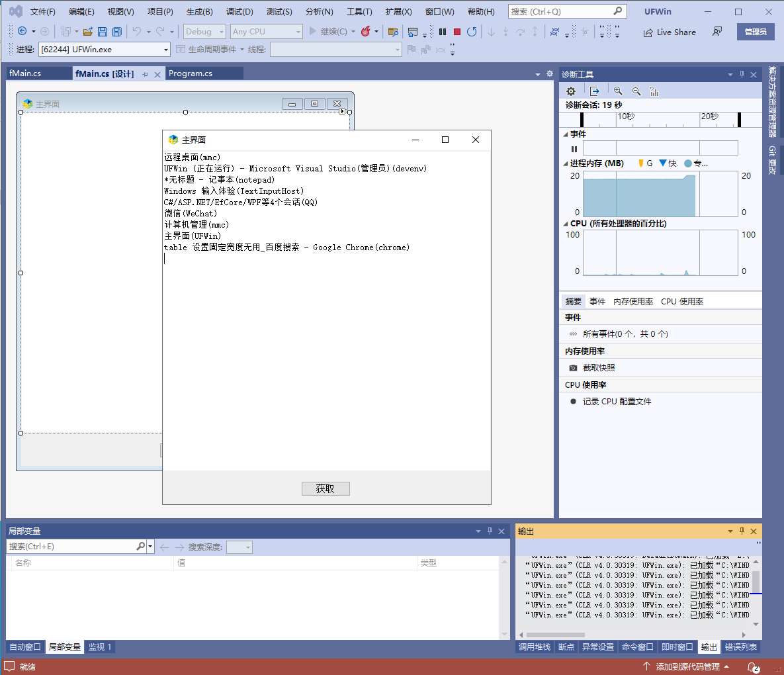This screenshot has height=675, width=784.
Task: Open the File menu
Action: (42, 11)
